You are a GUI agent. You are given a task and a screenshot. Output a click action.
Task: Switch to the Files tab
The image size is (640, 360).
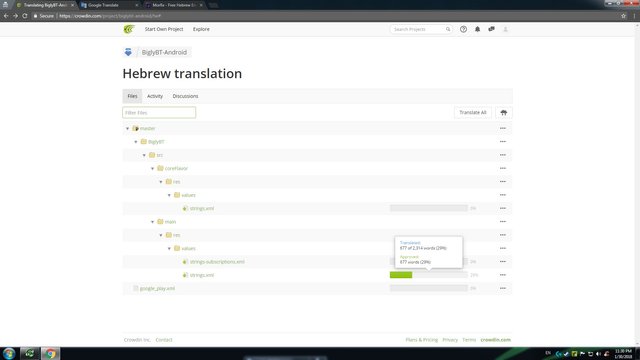pos(132,96)
